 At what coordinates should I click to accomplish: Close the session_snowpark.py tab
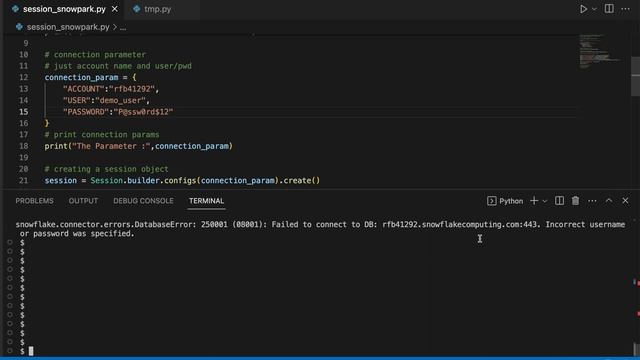[115, 9]
